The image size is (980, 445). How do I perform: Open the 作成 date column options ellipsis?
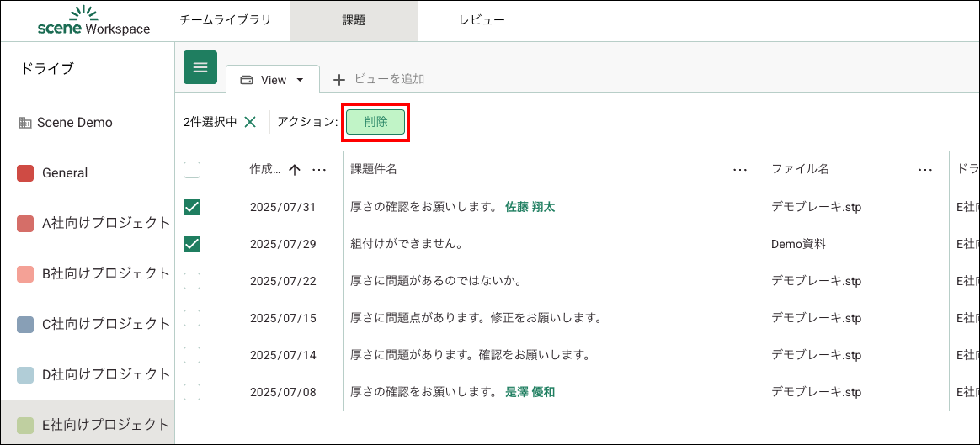coord(319,170)
